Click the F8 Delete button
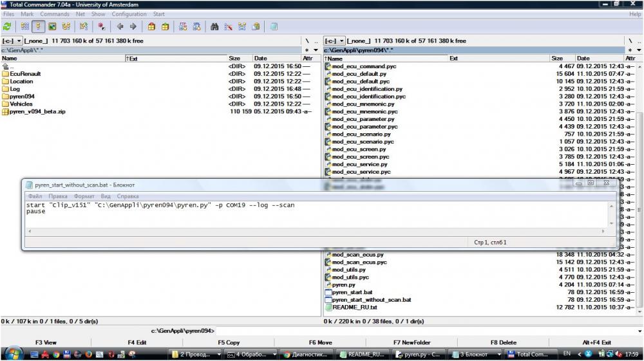The height and width of the screenshot is (361, 644). pyautogui.click(x=503, y=342)
